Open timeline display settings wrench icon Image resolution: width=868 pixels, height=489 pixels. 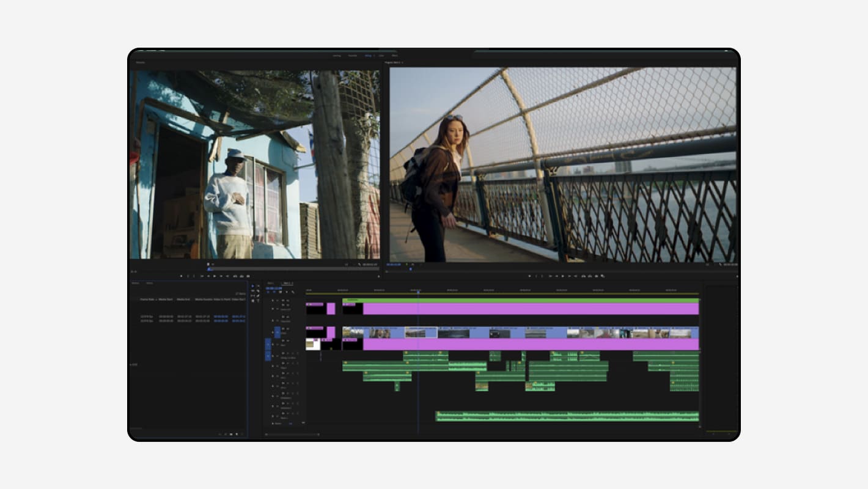(x=293, y=292)
